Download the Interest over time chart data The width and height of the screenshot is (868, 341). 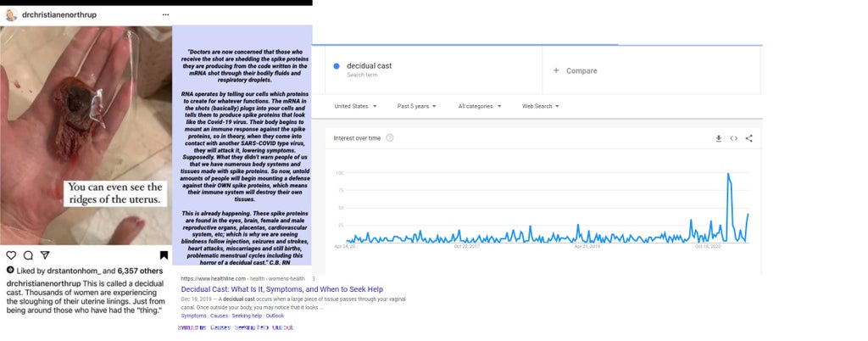[719, 138]
